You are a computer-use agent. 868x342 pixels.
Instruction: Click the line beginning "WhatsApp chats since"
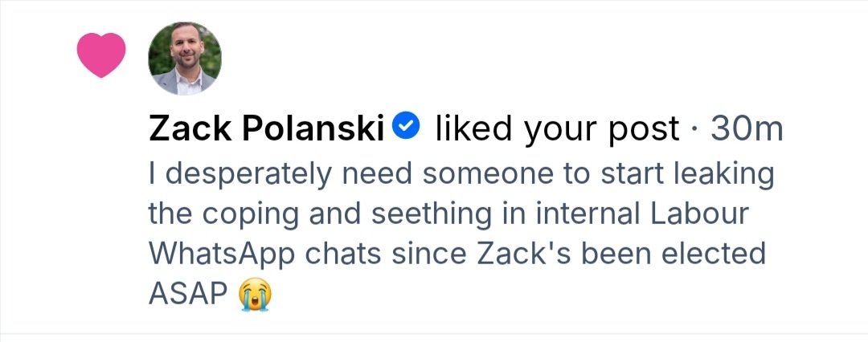457,254
